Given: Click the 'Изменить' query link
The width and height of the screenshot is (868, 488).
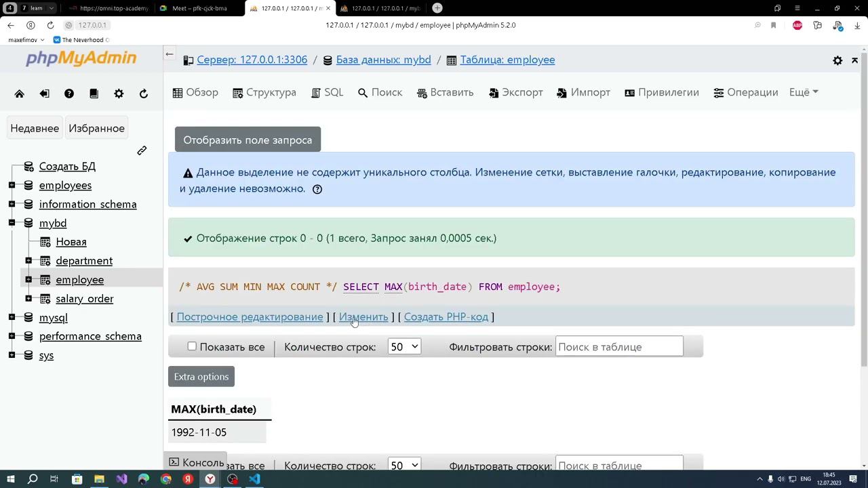Looking at the screenshot, I should coord(363,317).
